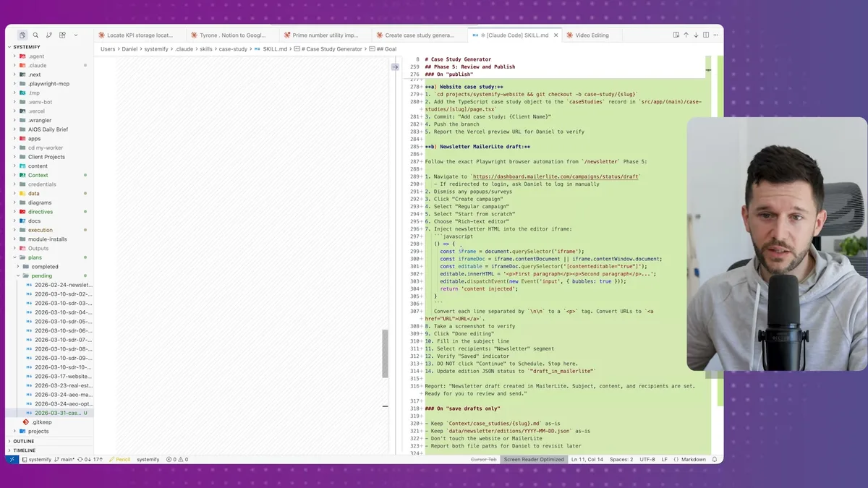Toggle the Pencil indicator in the status bar

(x=120, y=458)
